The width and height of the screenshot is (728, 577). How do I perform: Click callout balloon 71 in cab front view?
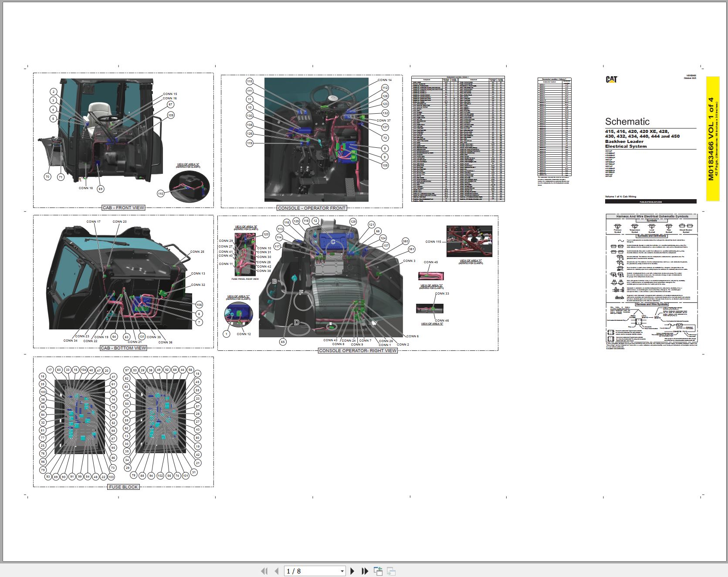click(61, 177)
